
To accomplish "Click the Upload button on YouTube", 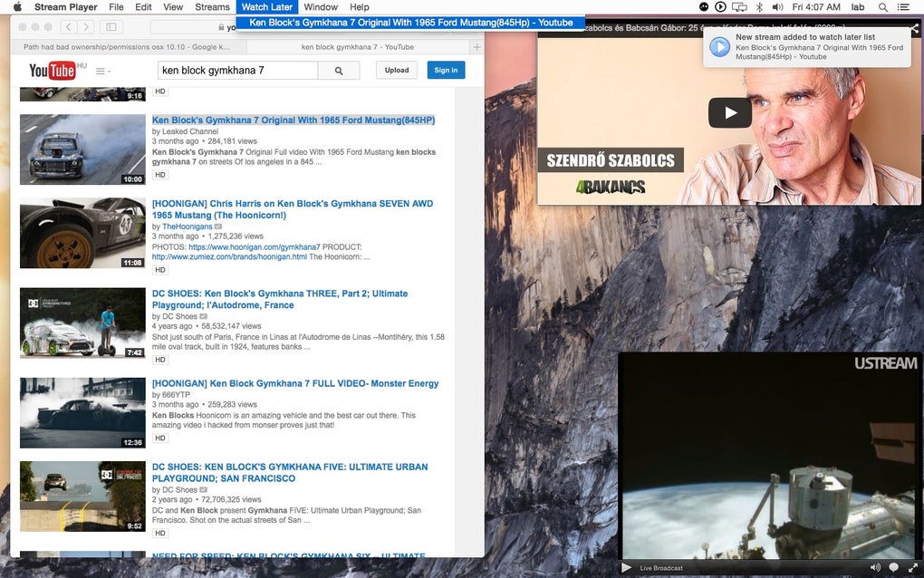I will 396,70.
